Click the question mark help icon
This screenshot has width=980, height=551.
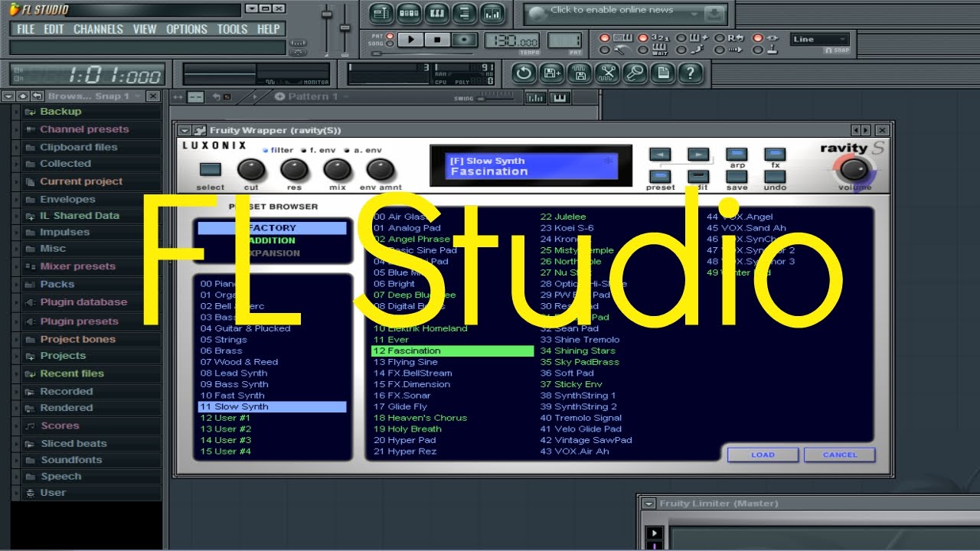pyautogui.click(x=690, y=73)
